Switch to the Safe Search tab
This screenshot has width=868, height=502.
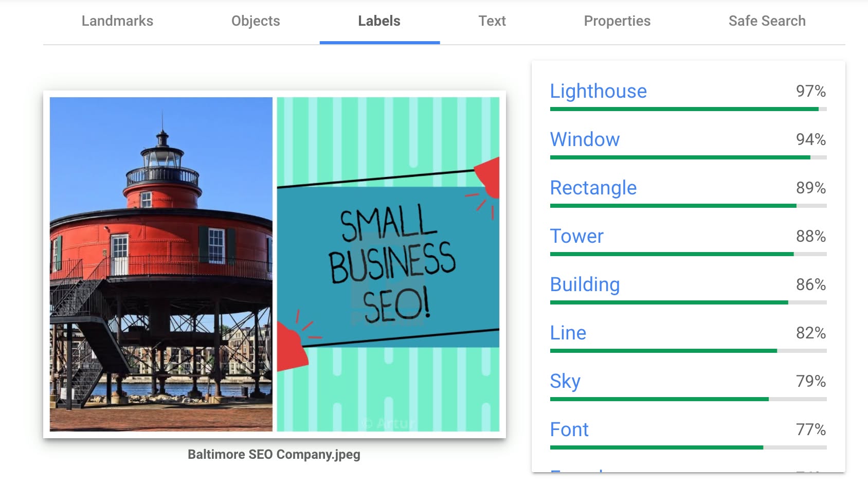coord(767,21)
